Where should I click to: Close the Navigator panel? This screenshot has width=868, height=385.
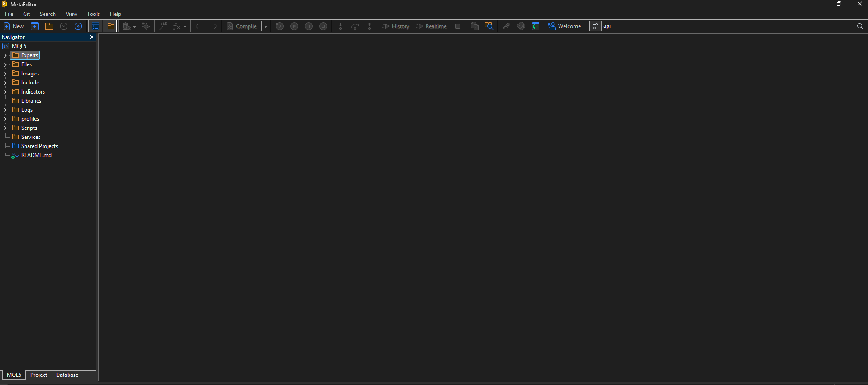[x=92, y=37]
